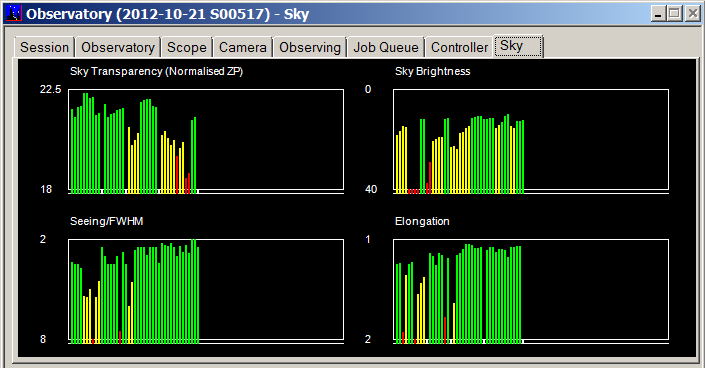This screenshot has width=705, height=368.
Task: Click the 40 axis value on Sky Brightness chart
Action: click(371, 189)
